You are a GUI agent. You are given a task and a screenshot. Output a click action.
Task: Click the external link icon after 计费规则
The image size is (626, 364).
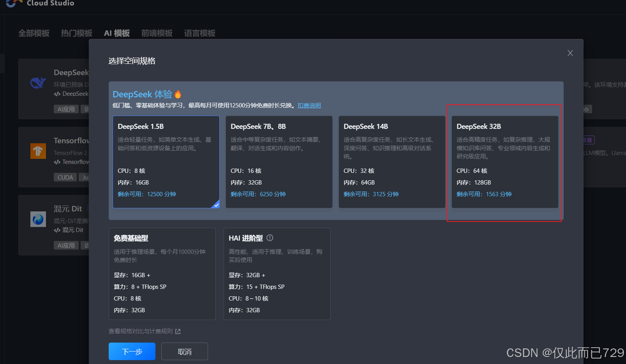(178, 331)
